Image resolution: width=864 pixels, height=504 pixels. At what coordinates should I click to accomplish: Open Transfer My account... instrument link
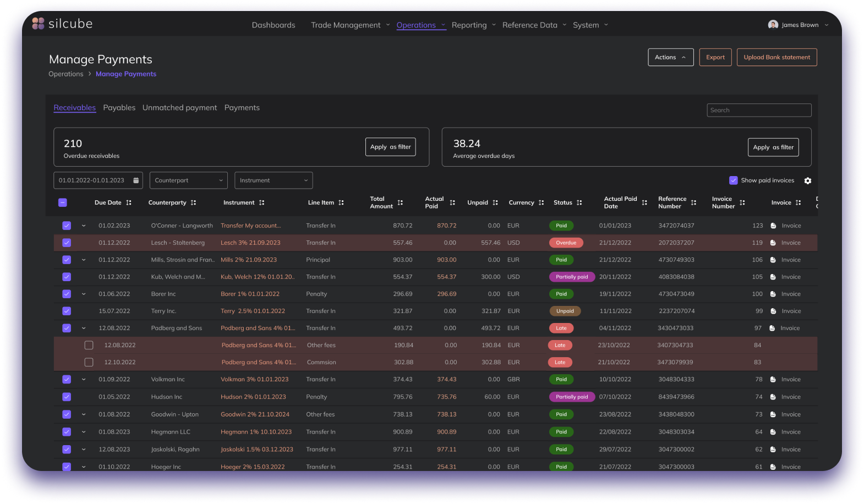[250, 226]
